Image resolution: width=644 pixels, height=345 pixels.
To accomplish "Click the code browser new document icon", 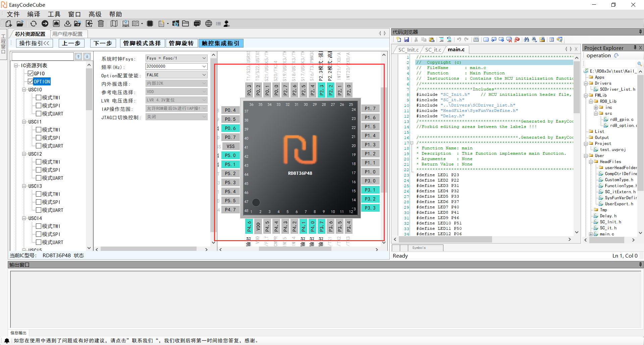I will click(399, 40).
